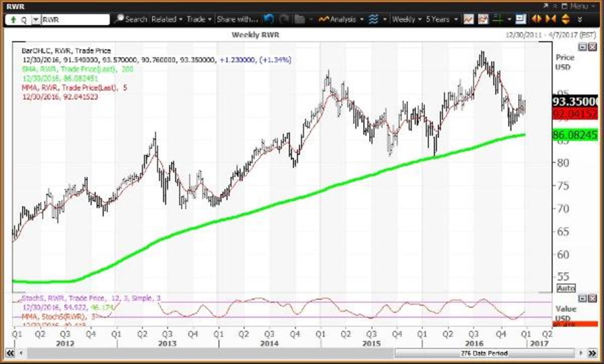Click the blue undo arrow icon
604x364 pixels.
pyautogui.click(x=268, y=19)
